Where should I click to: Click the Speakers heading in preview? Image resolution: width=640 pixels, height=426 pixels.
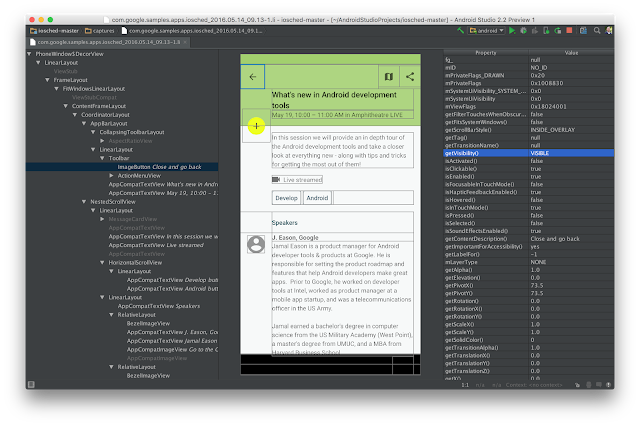(284, 223)
